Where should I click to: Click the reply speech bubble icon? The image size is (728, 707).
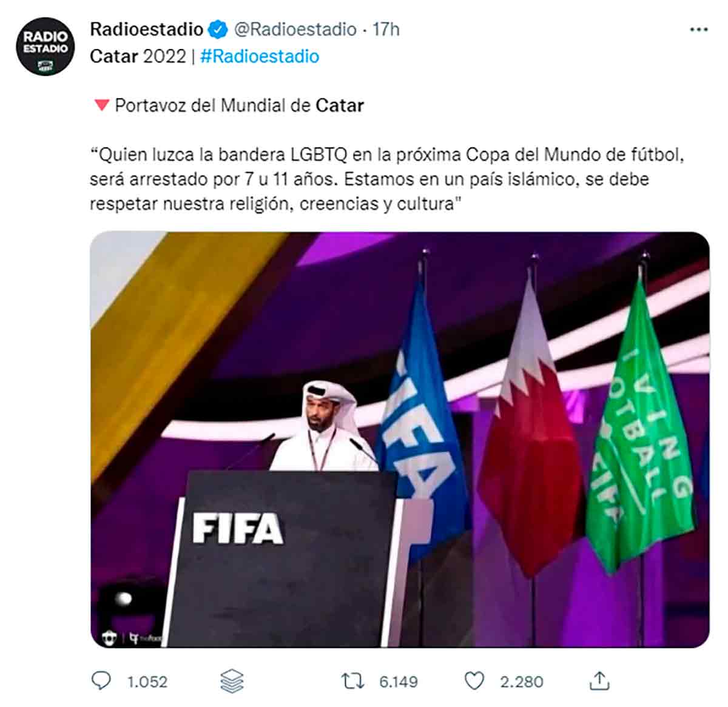(x=101, y=681)
